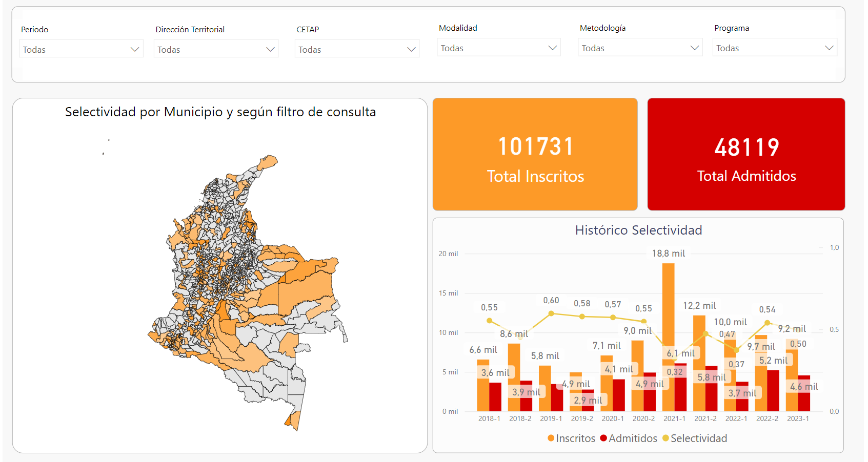The width and height of the screenshot is (868, 462).
Task: Click the red Admitidos legend marker
Action: pyautogui.click(x=603, y=438)
